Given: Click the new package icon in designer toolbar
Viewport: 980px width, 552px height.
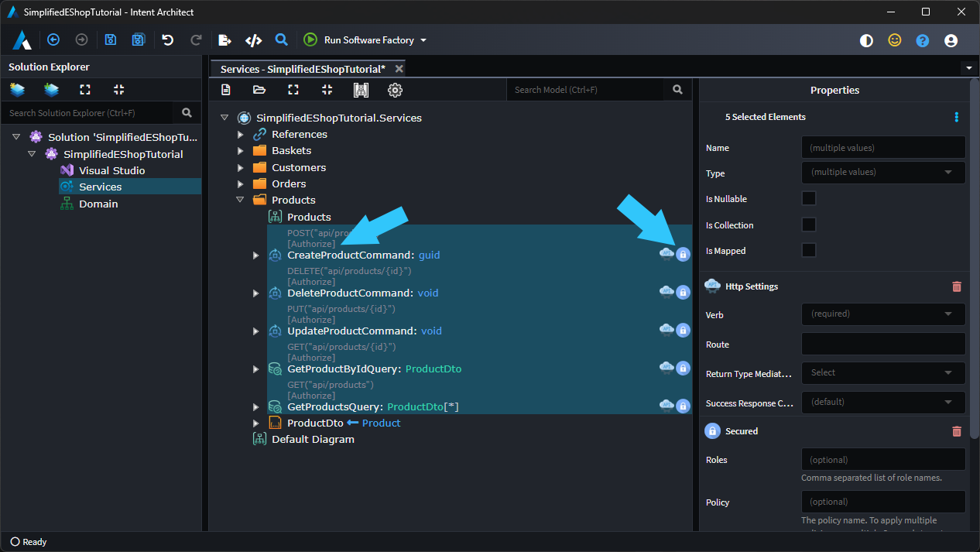Looking at the screenshot, I should (x=225, y=90).
